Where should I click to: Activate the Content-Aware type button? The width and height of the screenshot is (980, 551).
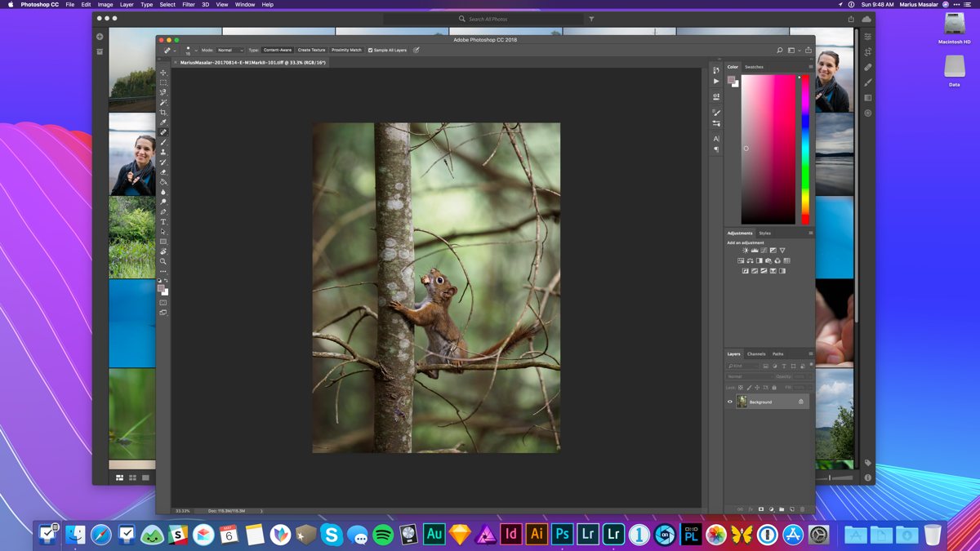pyautogui.click(x=277, y=50)
